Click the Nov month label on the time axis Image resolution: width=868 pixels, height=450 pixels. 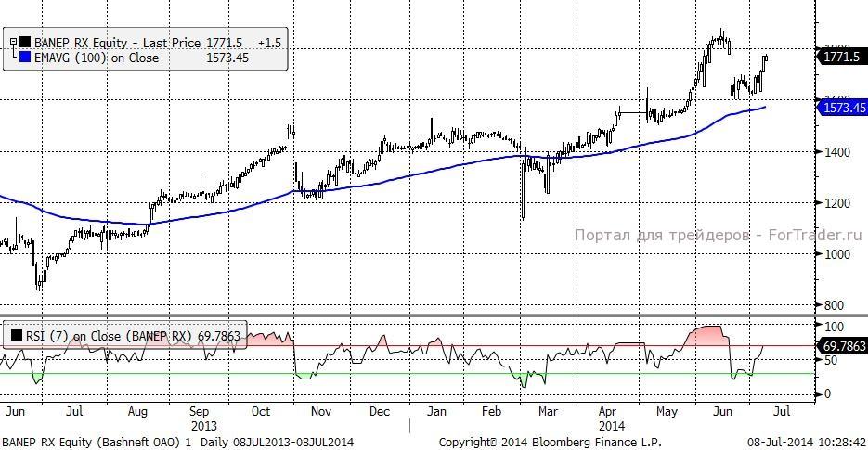pos(320,412)
